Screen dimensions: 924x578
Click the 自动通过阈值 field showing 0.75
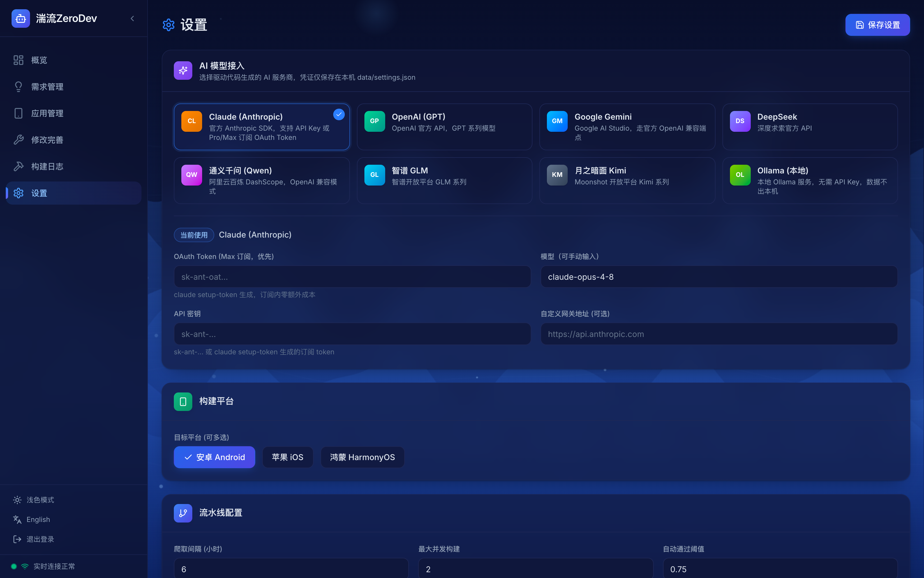coord(780,569)
